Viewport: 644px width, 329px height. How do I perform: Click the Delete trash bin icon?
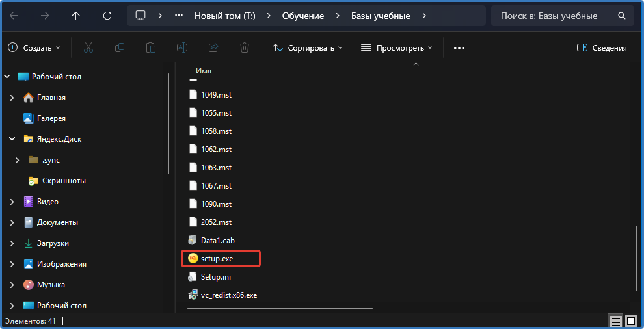(245, 47)
